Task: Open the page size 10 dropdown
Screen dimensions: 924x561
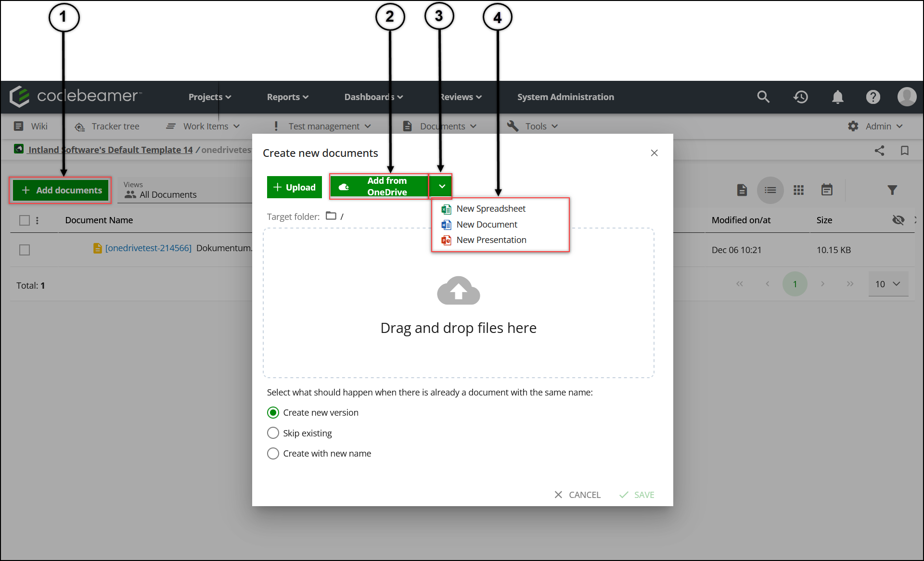Action: [888, 284]
